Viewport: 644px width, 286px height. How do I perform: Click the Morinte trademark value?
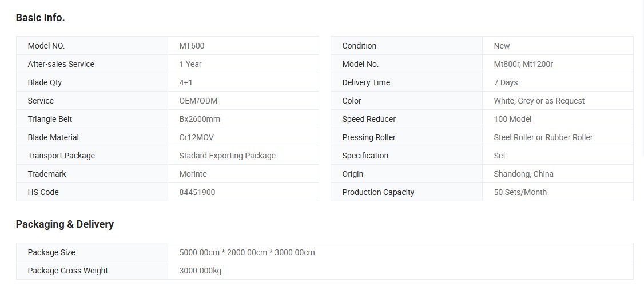coord(193,174)
